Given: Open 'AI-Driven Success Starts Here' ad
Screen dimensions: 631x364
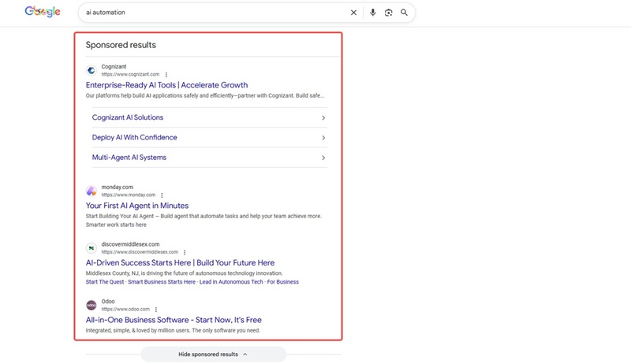Looking at the screenshot, I should pyautogui.click(x=180, y=262).
